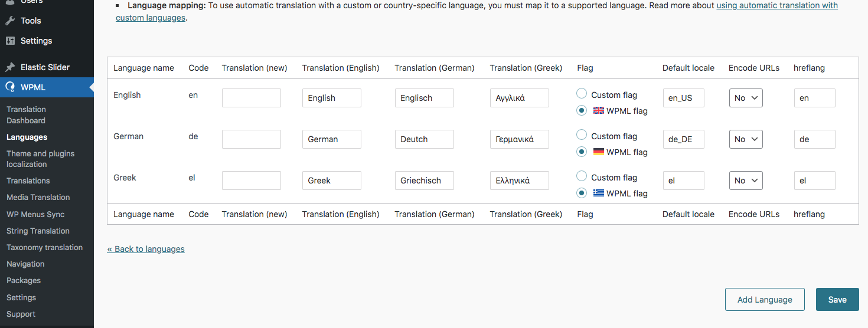Click the Add Language button
868x328 pixels.
(x=765, y=299)
